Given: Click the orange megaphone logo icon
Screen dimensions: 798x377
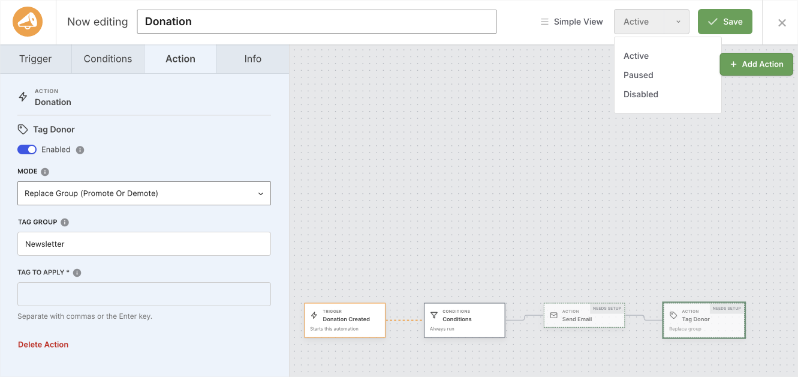Looking at the screenshot, I should point(28,22).
